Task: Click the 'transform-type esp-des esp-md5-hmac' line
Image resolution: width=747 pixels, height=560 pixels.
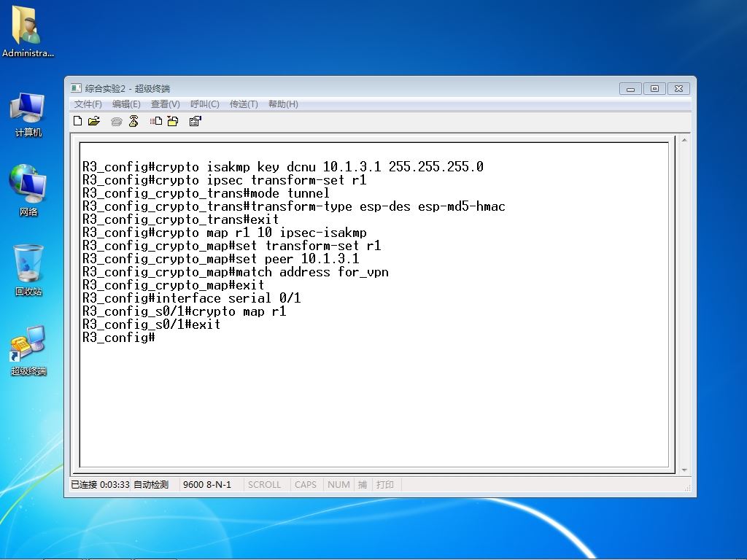Action: click(x=293, y=206)
